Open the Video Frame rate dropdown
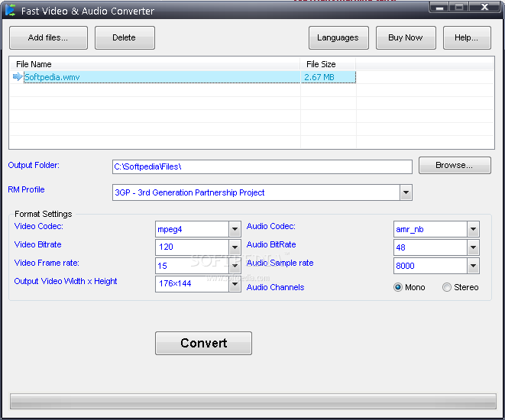 click(235, 266)
